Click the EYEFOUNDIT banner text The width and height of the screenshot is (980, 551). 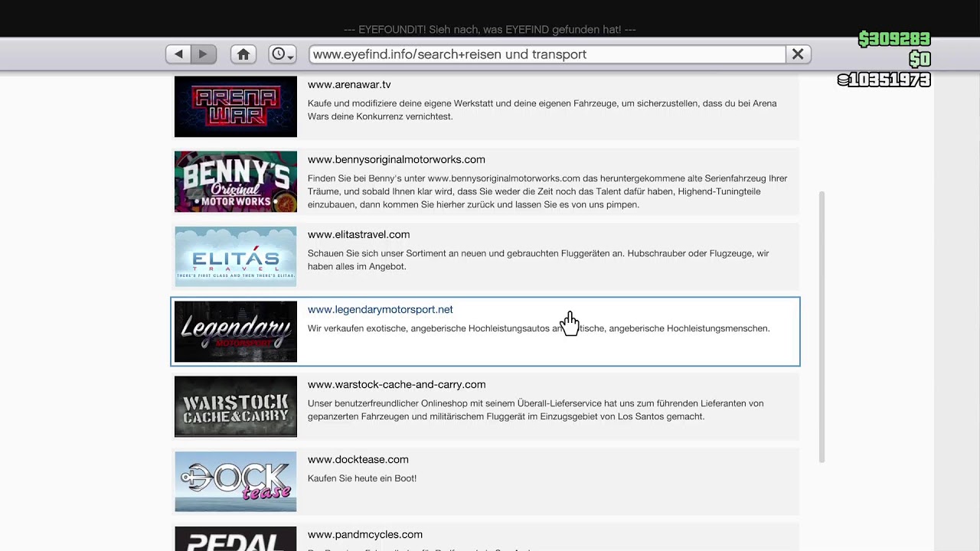point(490,30)
